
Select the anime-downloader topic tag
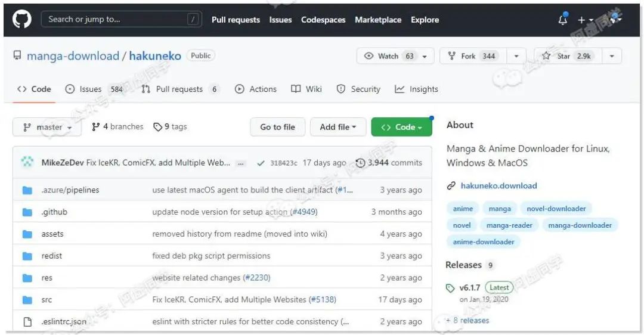tap(484, 242)
